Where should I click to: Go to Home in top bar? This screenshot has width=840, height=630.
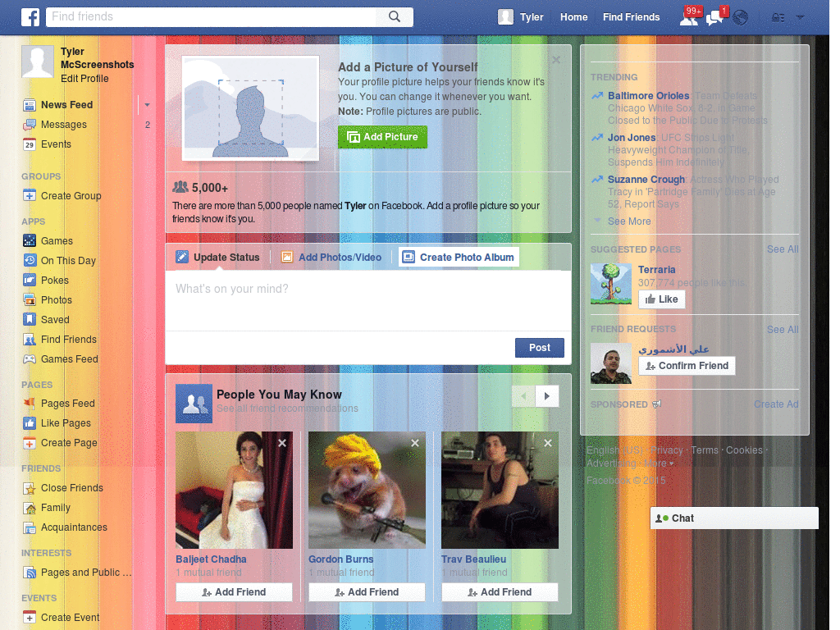573,17
